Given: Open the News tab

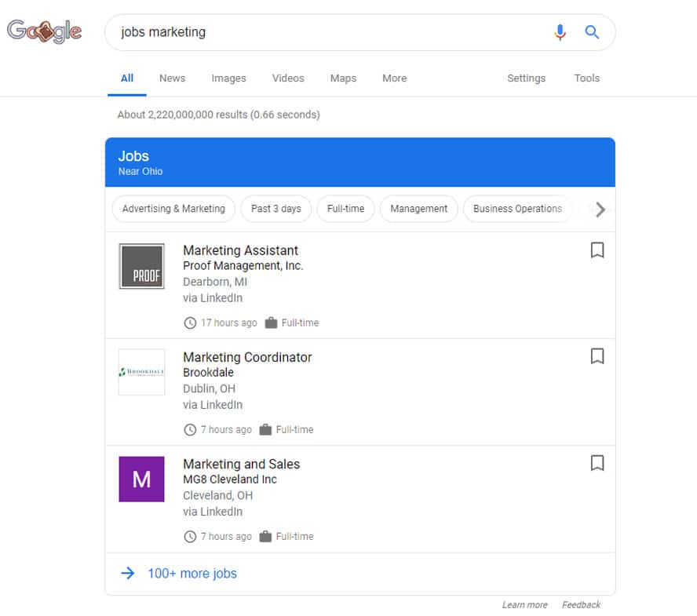Looking at the screenshot, I should point(172,78).
